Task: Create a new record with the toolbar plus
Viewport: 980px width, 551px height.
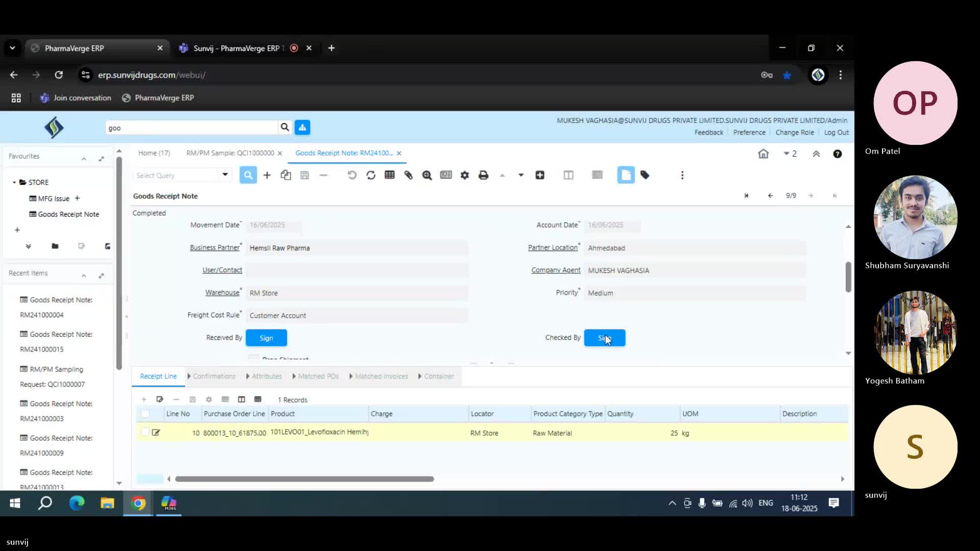Action: 267,175
